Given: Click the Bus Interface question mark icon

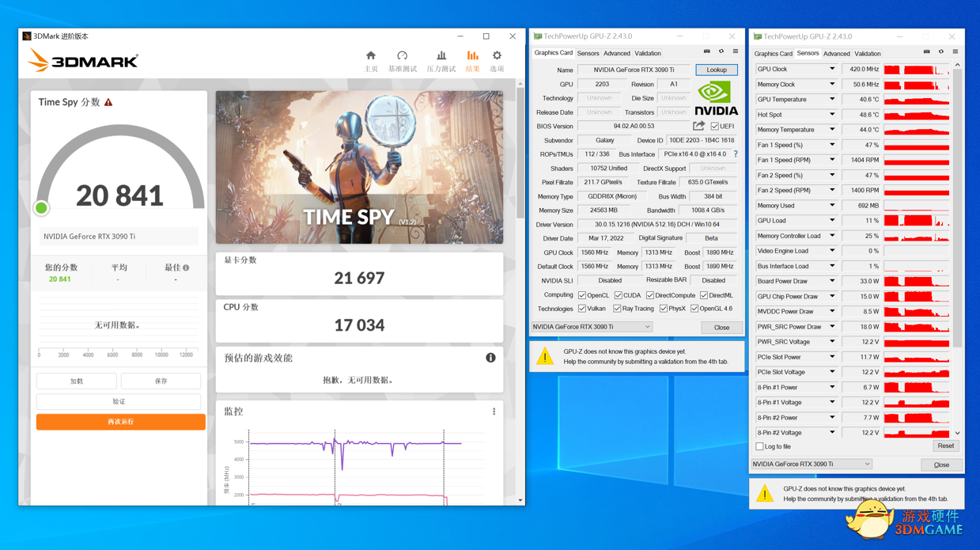Looking at the screenshot, I should (736, 154).
